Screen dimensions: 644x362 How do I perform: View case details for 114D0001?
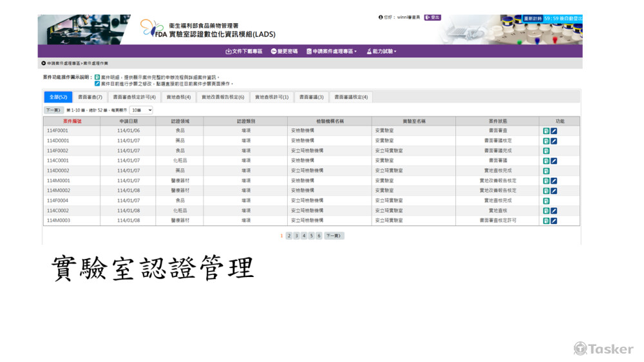pos(546,141)
